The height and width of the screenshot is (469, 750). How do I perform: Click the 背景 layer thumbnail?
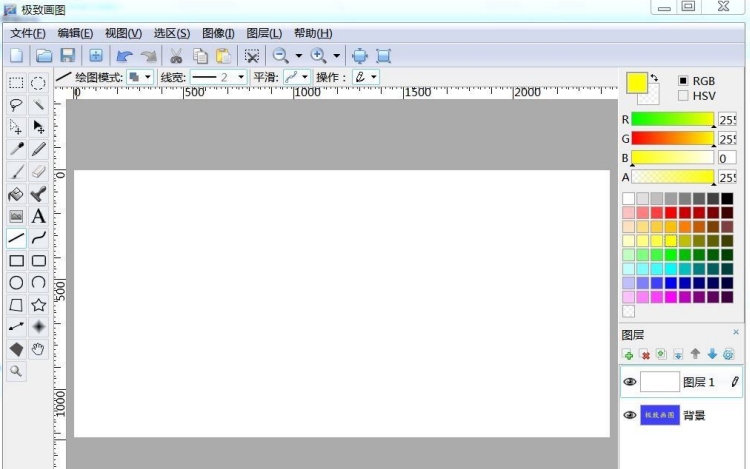point(659,415)
